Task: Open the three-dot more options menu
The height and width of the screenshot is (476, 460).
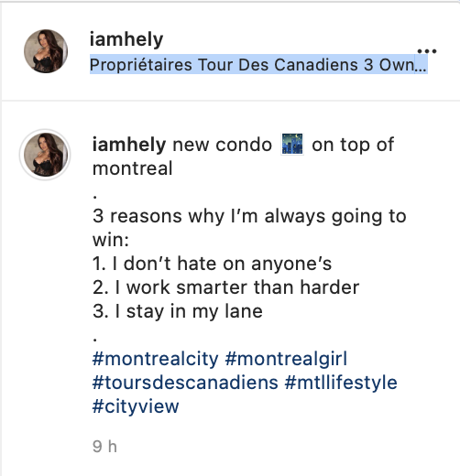Action: pyautogui.click(x=427, y=51)
